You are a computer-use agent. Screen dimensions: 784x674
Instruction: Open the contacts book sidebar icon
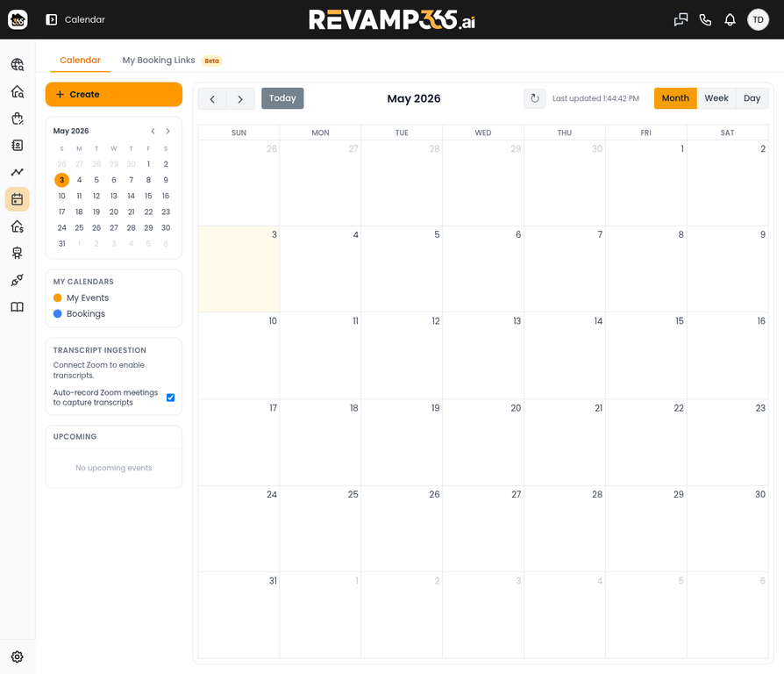point(18,145)
